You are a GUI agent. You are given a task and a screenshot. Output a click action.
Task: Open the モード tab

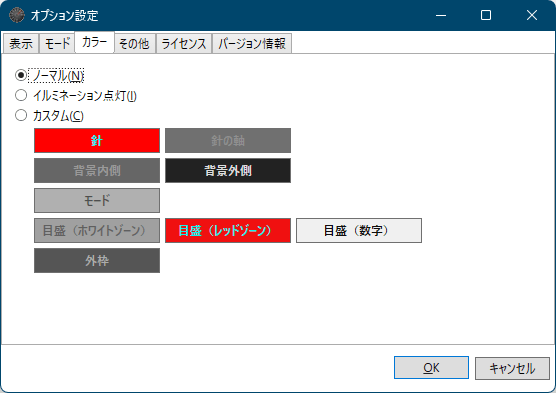[x=57, y=44]
